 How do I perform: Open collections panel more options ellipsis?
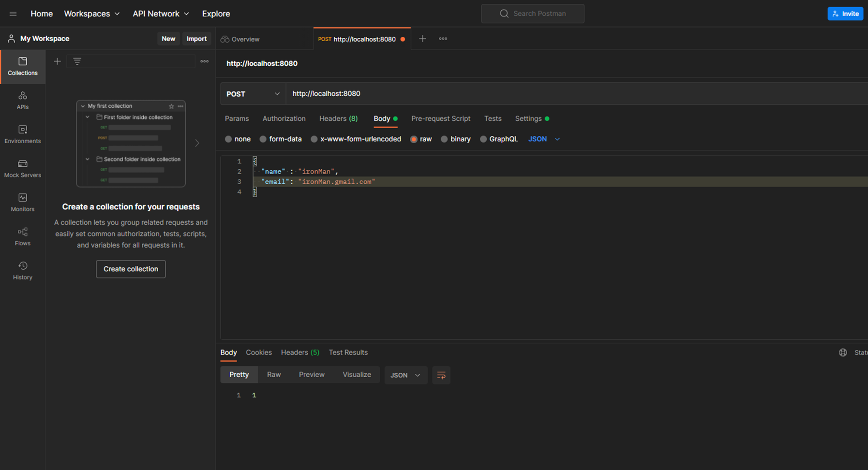click(x=205, y=61)
